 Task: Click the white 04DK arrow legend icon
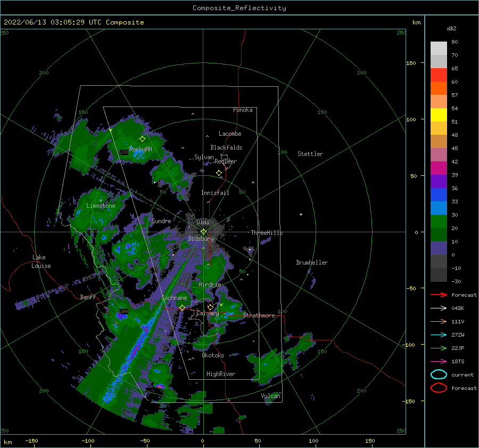(x=439, y=308)
